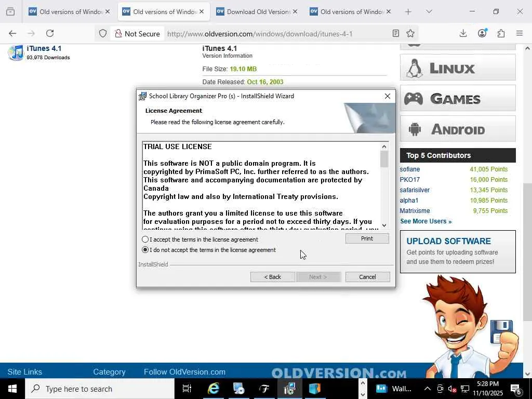Close the InstallShield Wizard dialog with X
The height and width of the screenshot is (399, 532).
point(388,96)
